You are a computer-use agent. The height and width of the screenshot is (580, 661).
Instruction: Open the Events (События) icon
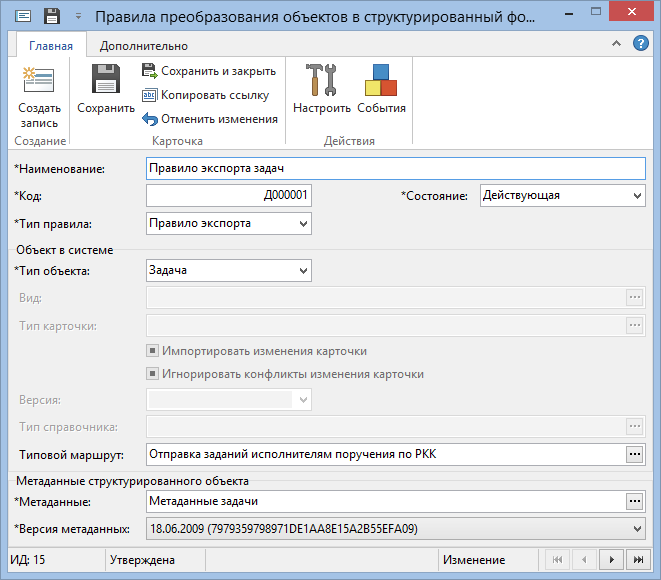click(x=381, y=82)
